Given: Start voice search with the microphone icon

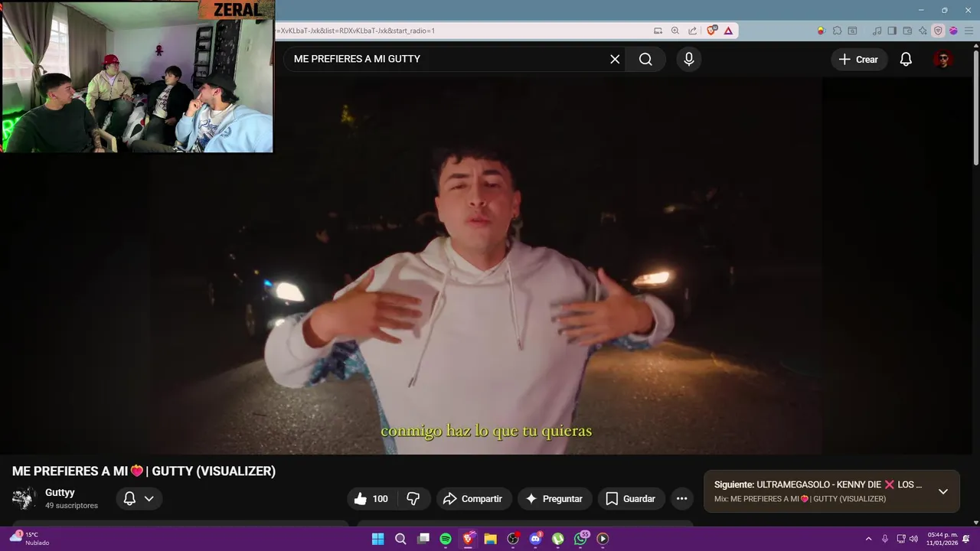Looking at the screenshot, I should (x=689, y=59).
